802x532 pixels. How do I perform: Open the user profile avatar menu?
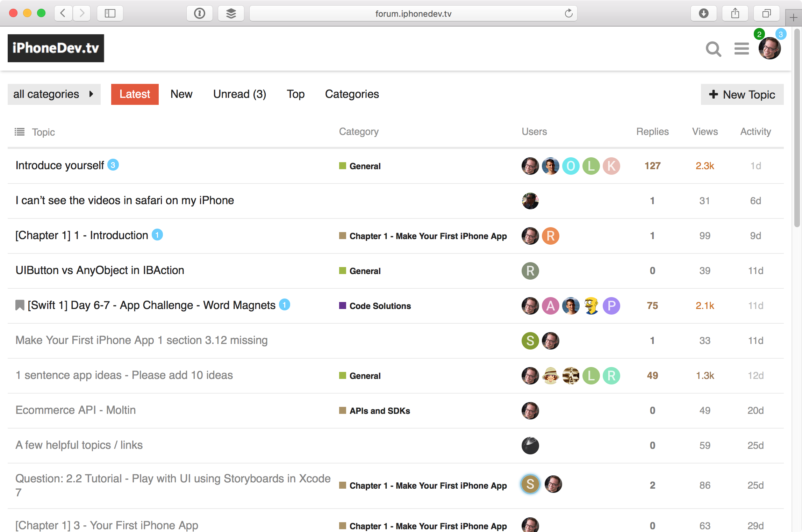coord(769,48)
